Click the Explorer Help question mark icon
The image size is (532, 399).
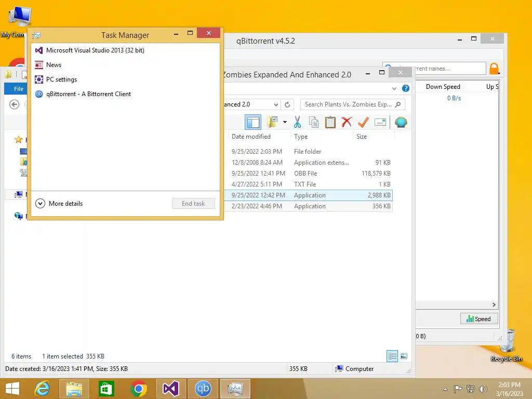click(405, 88)
